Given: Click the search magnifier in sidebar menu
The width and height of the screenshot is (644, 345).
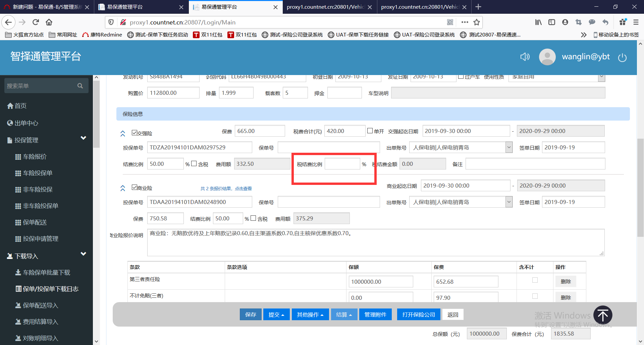Looking at the screenshot, I should (x=80, y=86).
